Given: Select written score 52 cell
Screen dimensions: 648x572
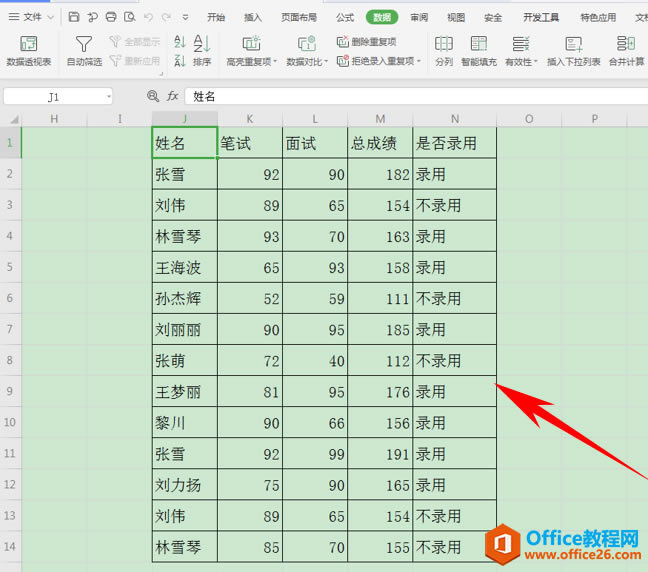Looking at the screenshot, I should click(250, 298).
